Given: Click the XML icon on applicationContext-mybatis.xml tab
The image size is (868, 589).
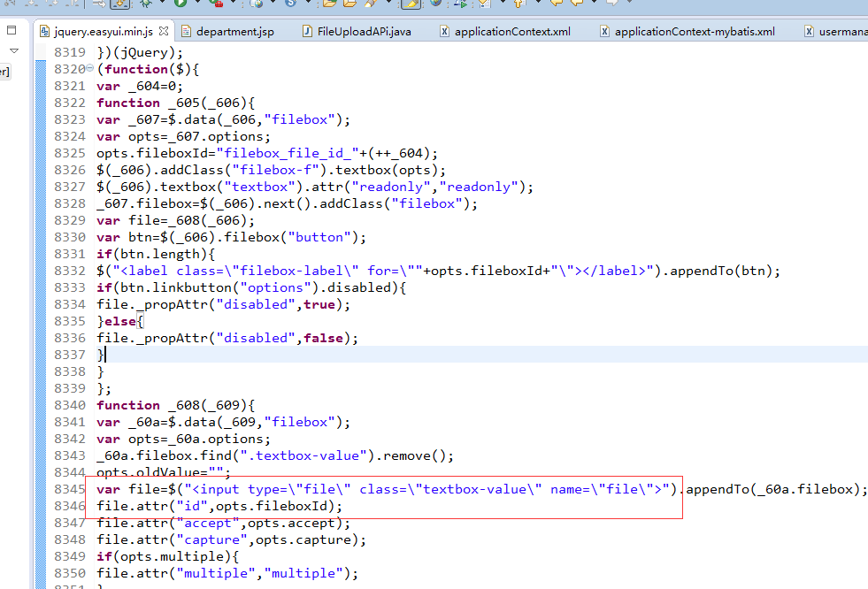Looking at the screenshot, I should coord(605,32).
